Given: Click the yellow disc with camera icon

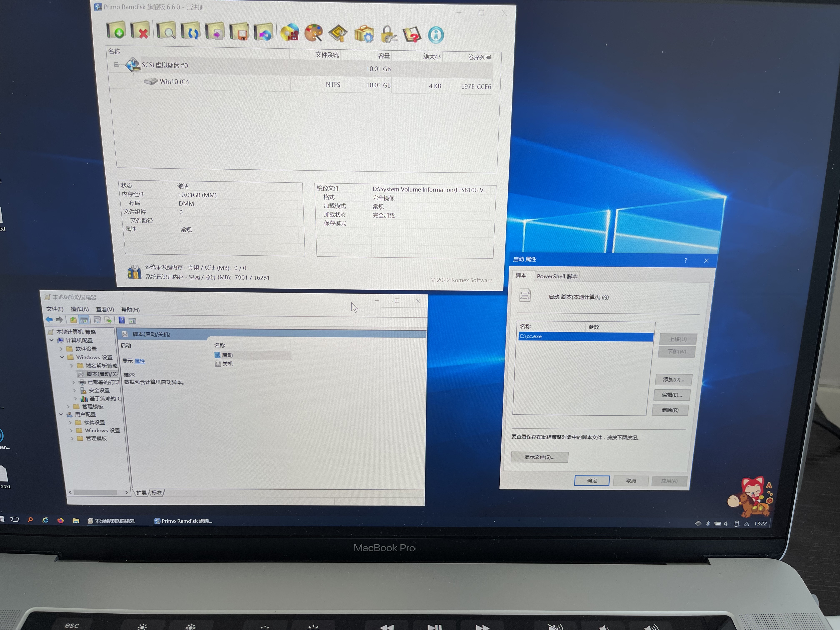Looking at the screenshot, I should point(289,33).
